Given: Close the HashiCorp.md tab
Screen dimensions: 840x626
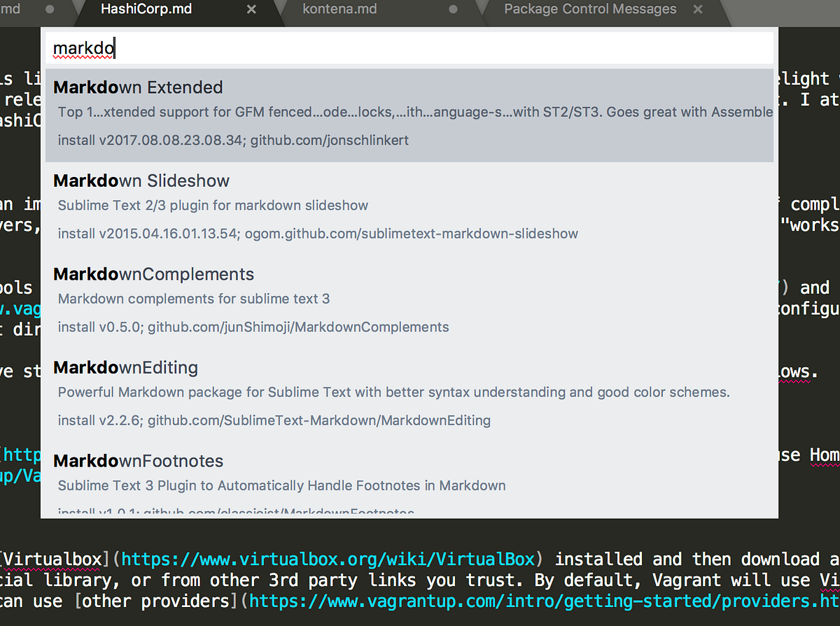Looking at the screenshot, I should (x=251, y=9).
